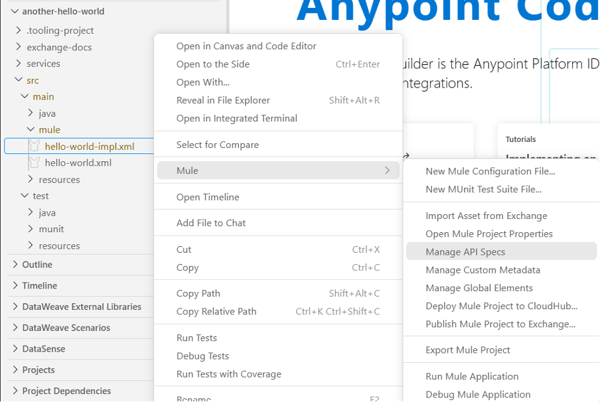Expand the .tooling-project folder
Viewport: 600px width, 402px height.
coord(18,30)
